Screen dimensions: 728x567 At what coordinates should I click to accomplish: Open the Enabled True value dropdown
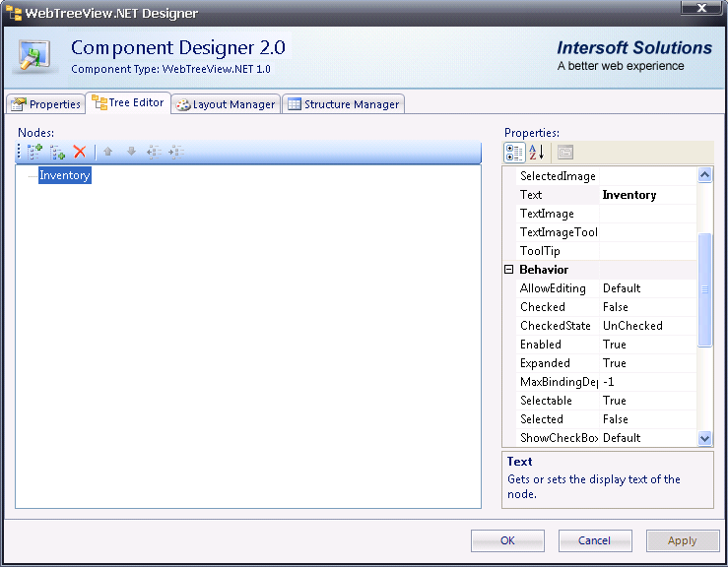point(648,345)
